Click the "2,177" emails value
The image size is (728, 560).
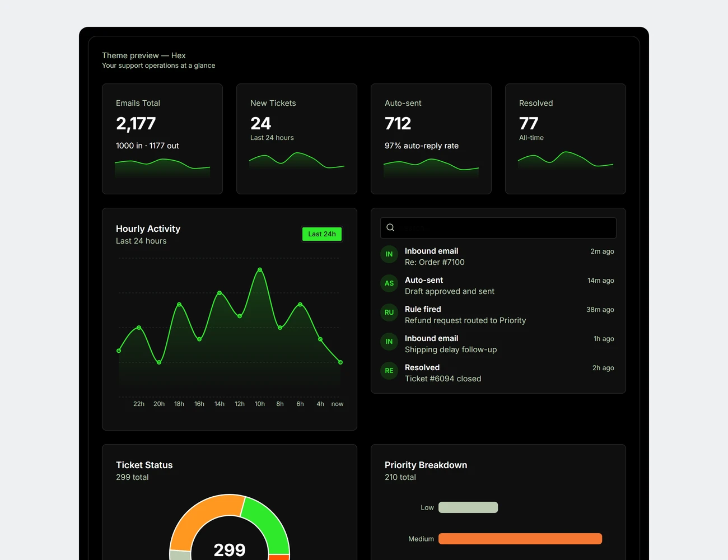pos(136,123)
